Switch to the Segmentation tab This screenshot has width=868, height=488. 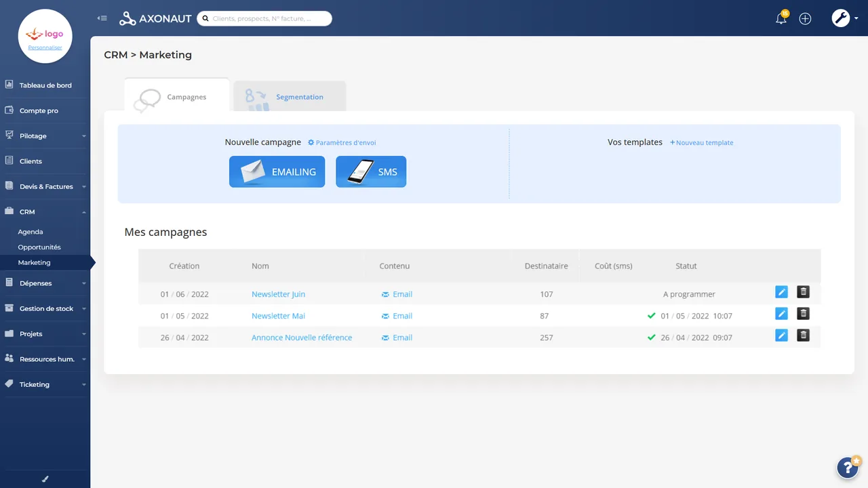click(290, 96)
